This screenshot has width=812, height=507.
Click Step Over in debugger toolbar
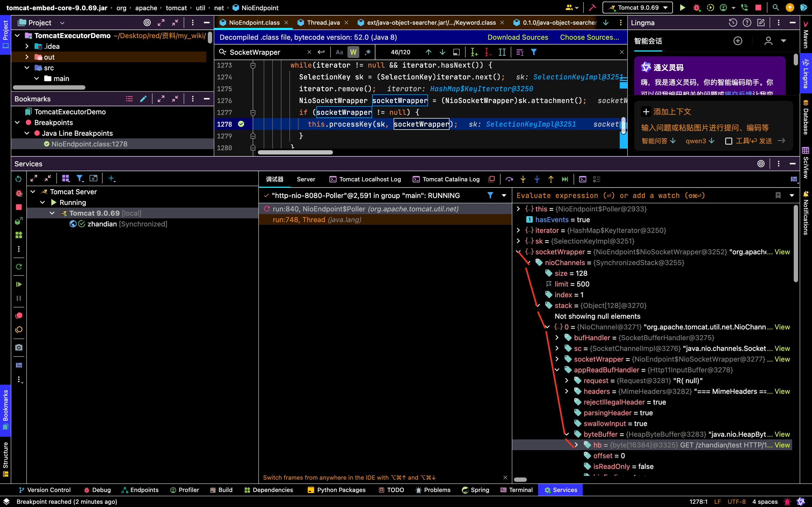(509, 179)
